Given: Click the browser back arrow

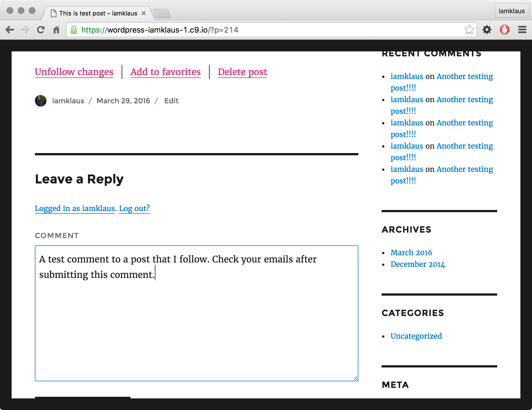Looking at the screenshot, I should click(10, 30).
